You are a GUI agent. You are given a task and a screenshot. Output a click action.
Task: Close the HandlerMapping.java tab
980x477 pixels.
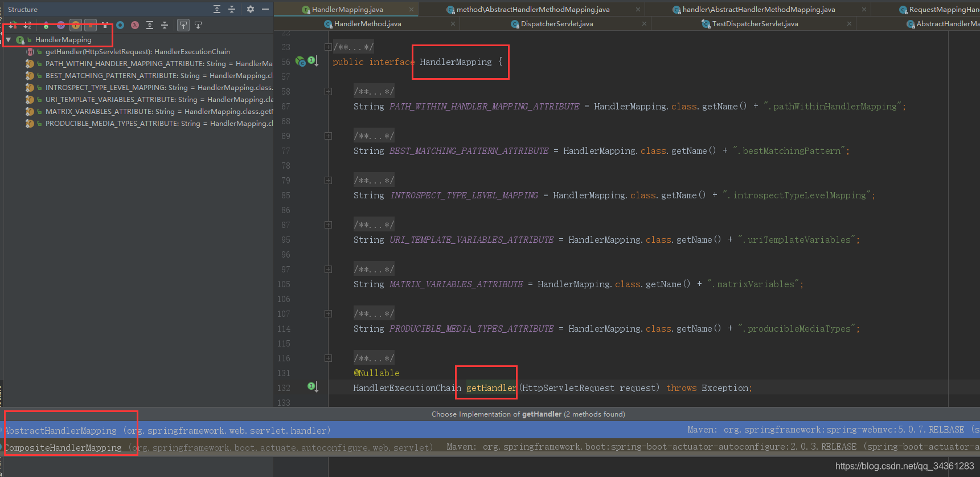point(411,9)
